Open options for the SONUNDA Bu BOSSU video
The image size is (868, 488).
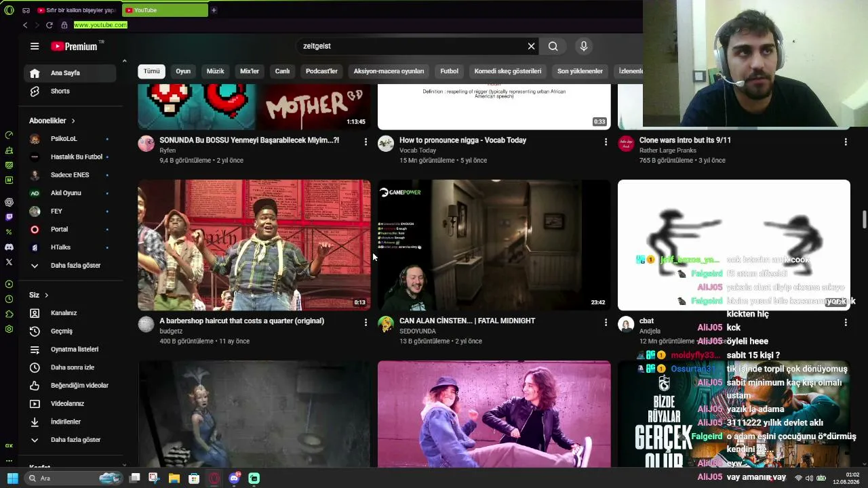(x=366, y=142)
